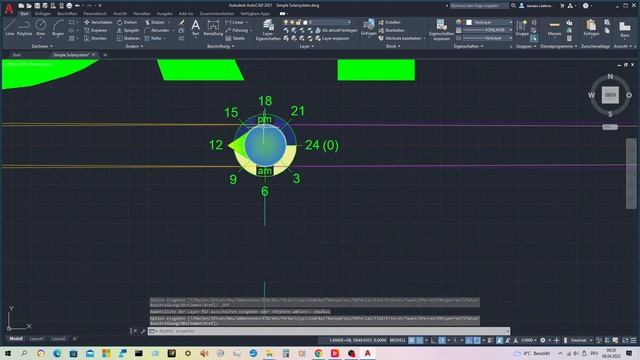Expand the Ändern panel dropdown
The width and height of the screenshot is (640, 360).
134,46
